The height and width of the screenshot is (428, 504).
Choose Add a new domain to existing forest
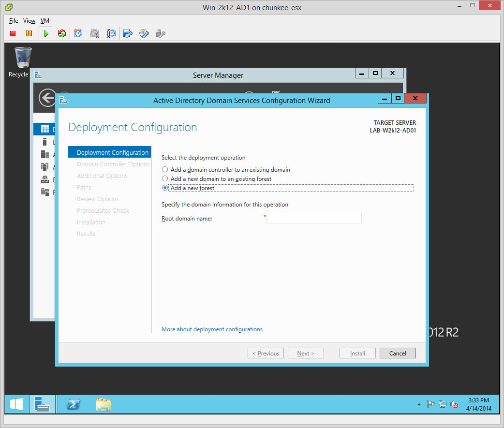click(165, 179)
